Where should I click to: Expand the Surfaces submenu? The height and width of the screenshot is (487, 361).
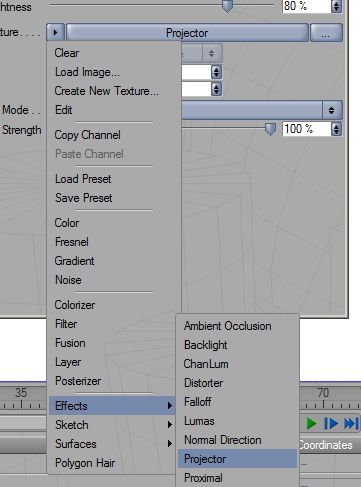(112, 444)
